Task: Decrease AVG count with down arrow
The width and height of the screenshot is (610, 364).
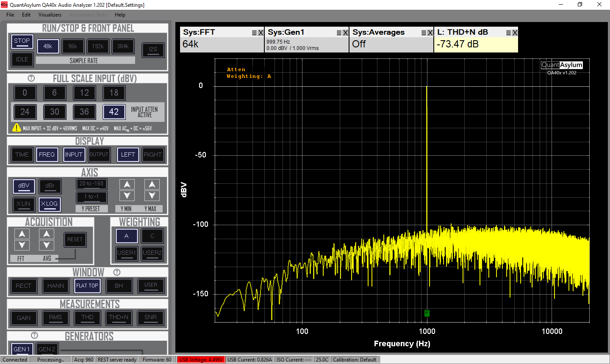Action: pyautogui.click(x=47, y=245)
